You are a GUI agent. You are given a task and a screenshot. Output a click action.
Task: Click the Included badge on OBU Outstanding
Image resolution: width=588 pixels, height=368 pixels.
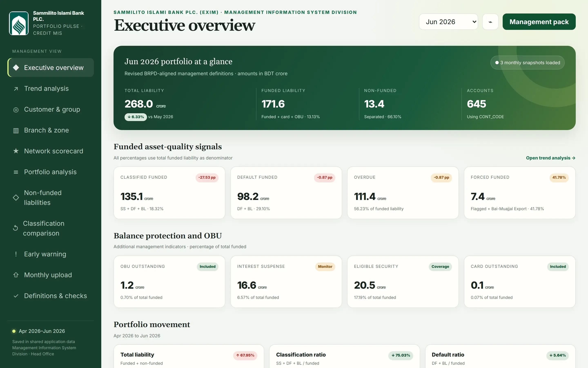pyautogui.click(x=207, y=267)
